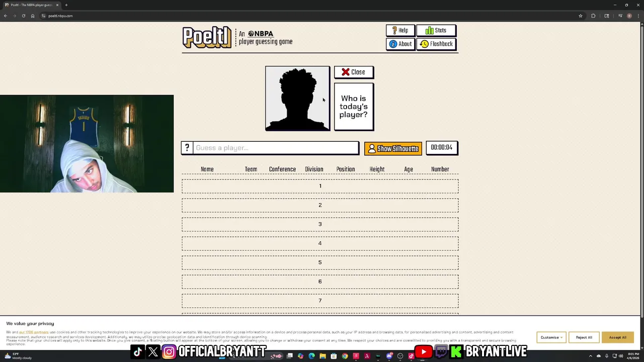This screenshot has height=362, width=644.
Task: Click guess row number 4
Action: coord(320,243)
